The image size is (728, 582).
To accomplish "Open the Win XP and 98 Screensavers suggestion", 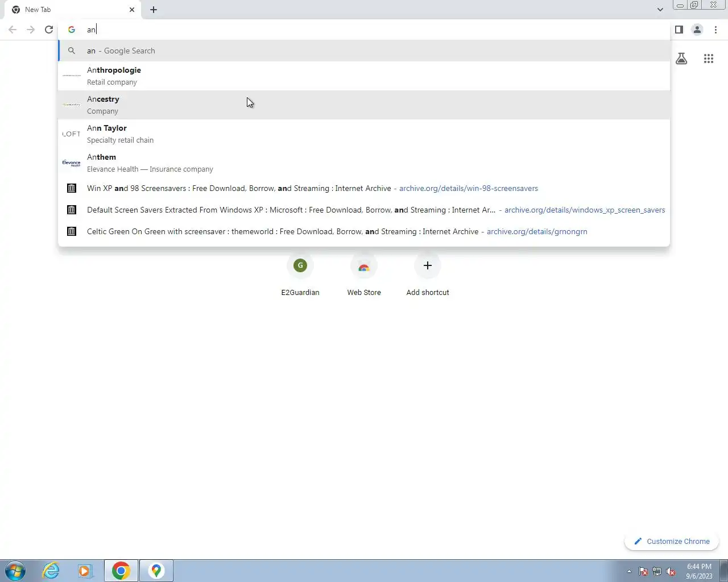I will pyautogui.click(x=364, y=188).
